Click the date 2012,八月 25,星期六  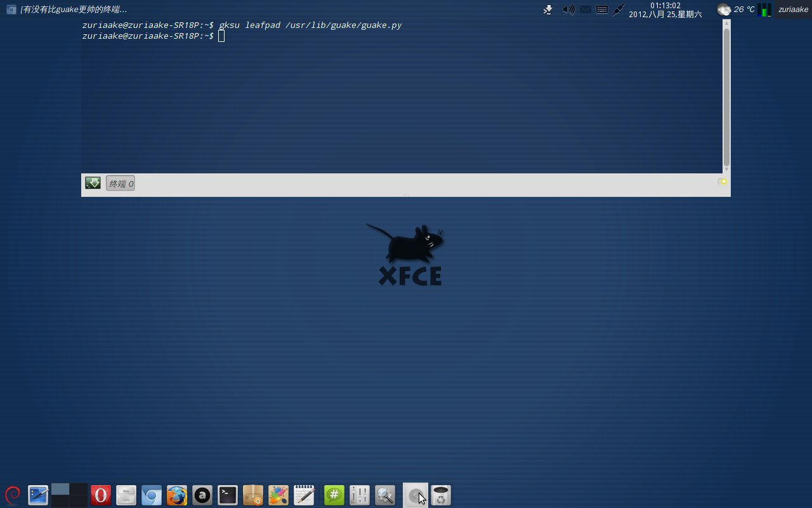point(665,14)
